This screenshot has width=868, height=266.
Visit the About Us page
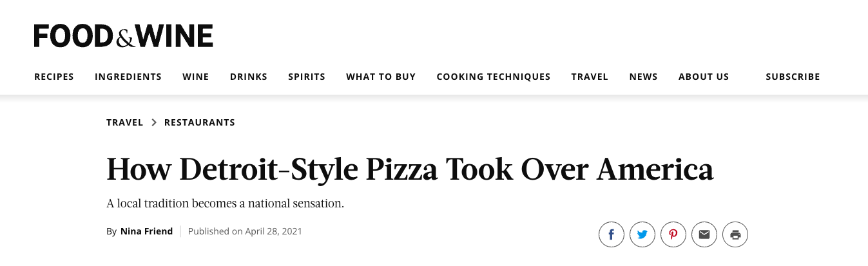[x=704, y=77]
